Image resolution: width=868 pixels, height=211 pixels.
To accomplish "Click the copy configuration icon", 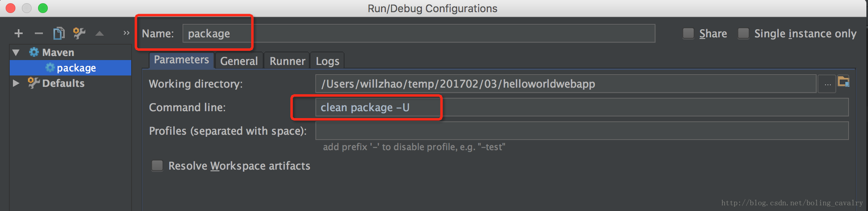I will point(59,33).
